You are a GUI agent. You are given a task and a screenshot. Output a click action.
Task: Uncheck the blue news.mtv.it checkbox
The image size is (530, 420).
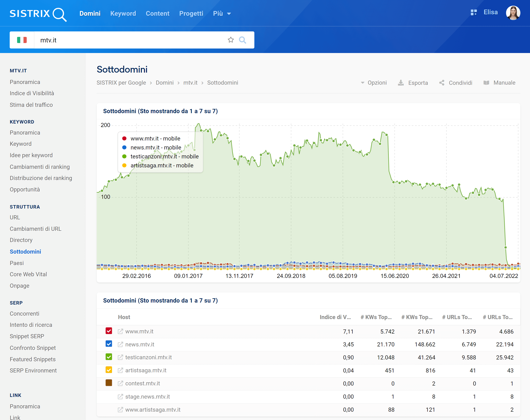coord(109,344)
